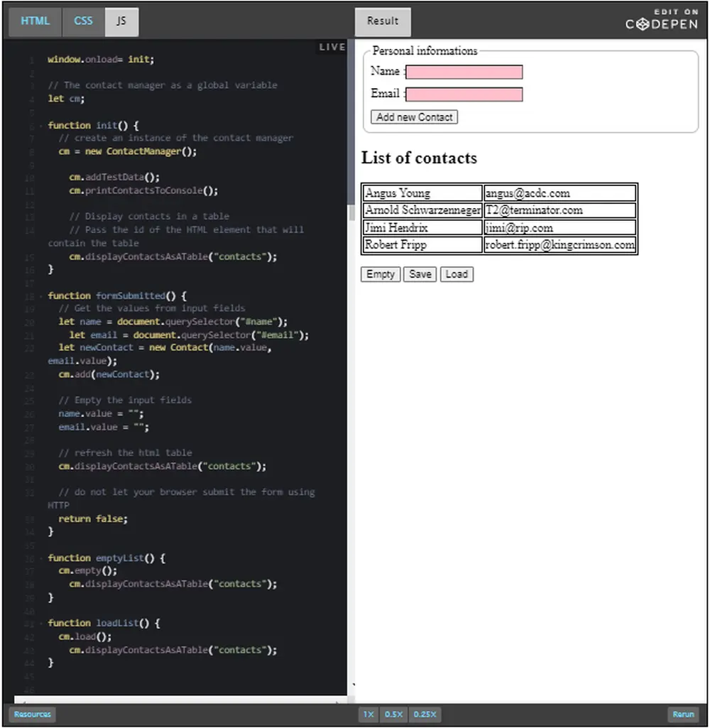
Task: Set result zoom to 1X
Action: tap(368, 714)
